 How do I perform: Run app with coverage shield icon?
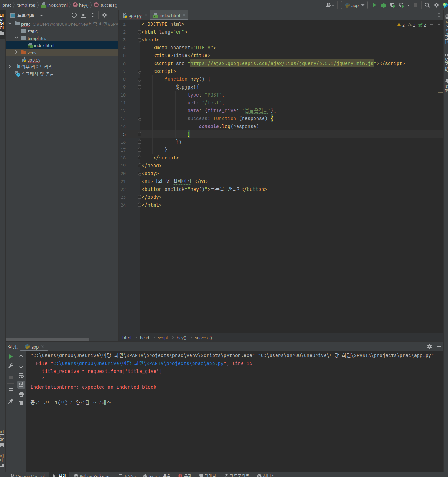click(393, 5)
